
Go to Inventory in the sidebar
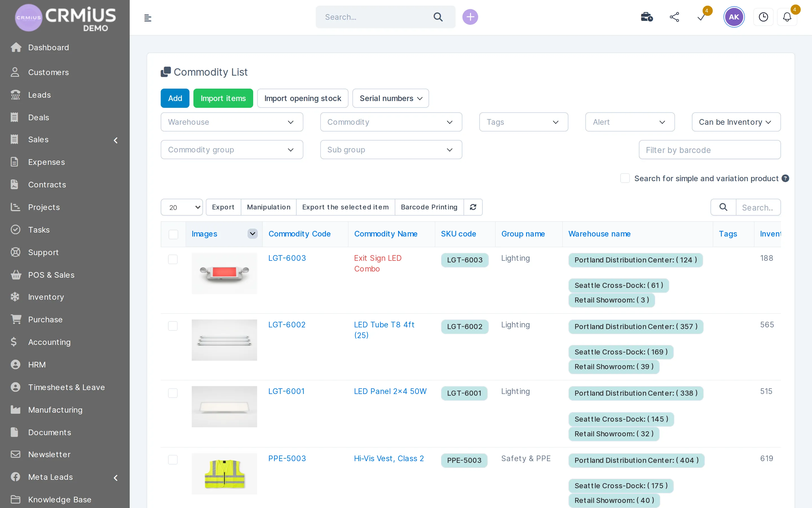(x=46, y=297)
